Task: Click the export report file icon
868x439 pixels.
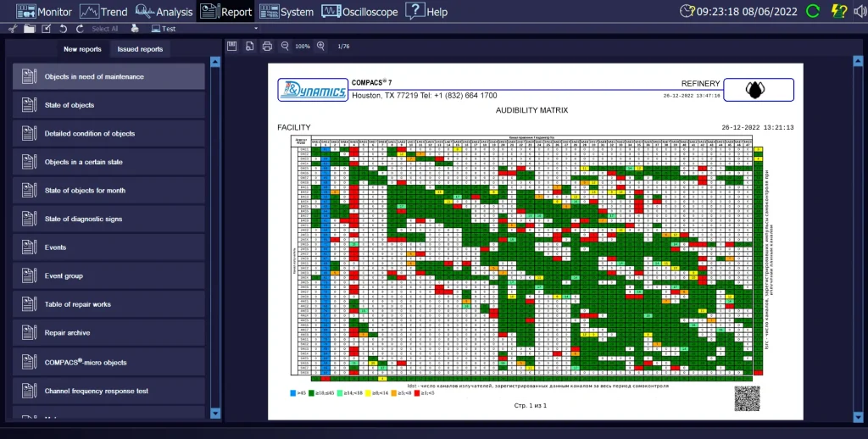Action: point(250,47)
